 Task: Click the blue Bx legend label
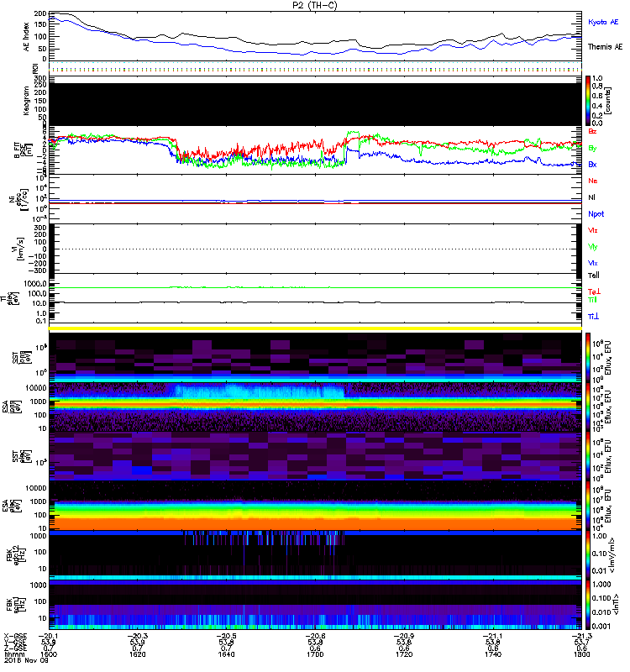coord(592,164)
